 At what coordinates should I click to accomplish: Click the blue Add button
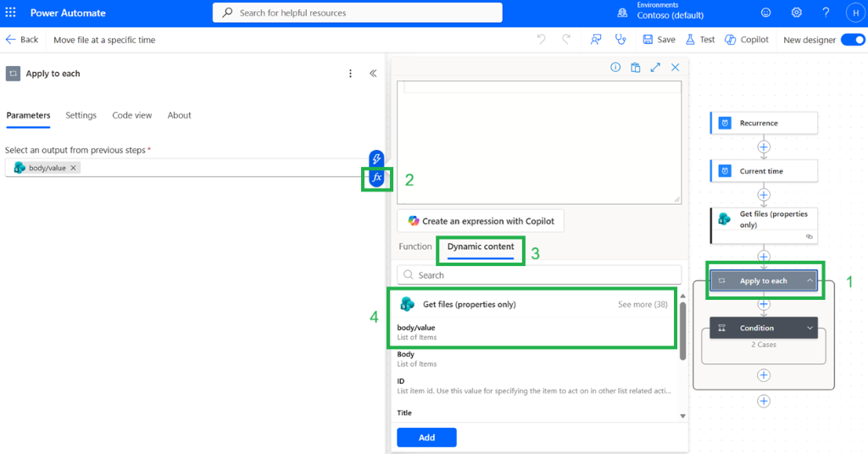427,437
